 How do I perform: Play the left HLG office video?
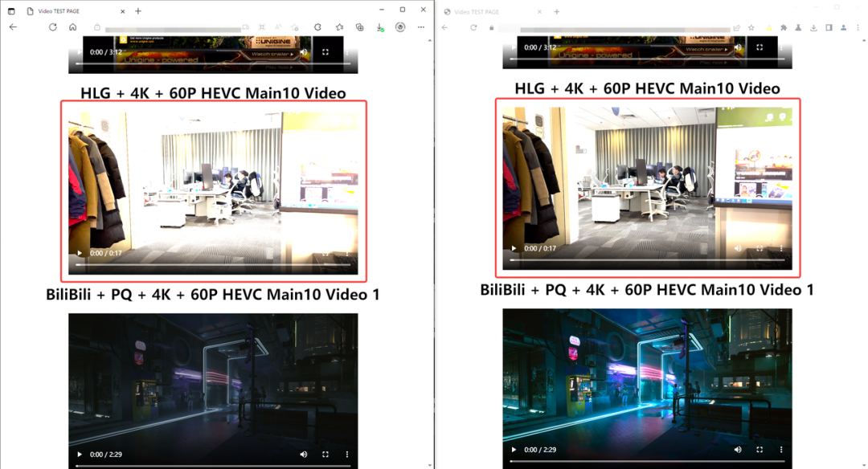tap(80, 253)
